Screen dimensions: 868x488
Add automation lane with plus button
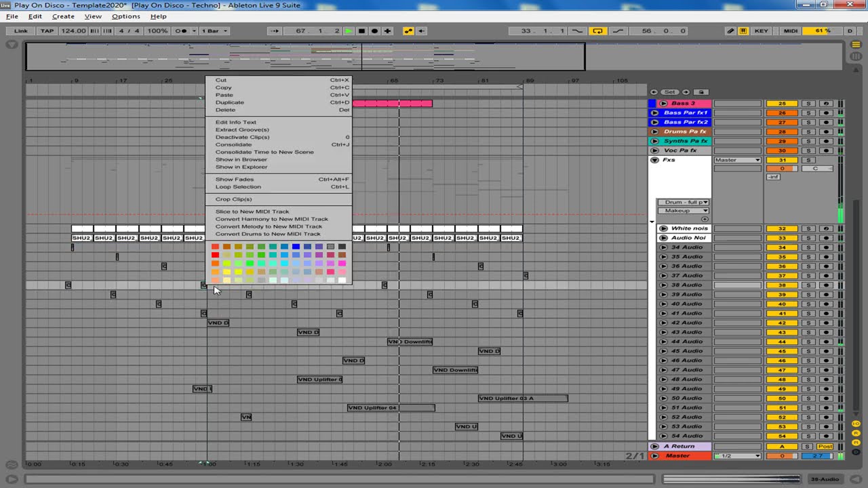click(x=705, y=219)
